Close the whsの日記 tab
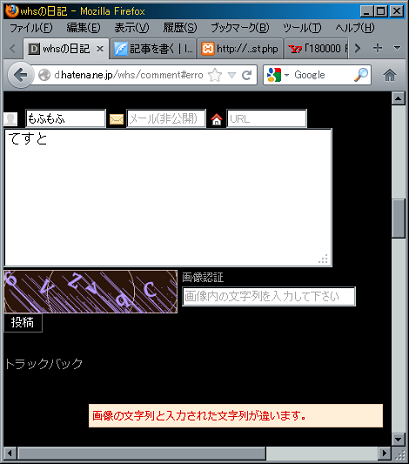Screen dimensions: 409x464 click(x=100, y=49)
